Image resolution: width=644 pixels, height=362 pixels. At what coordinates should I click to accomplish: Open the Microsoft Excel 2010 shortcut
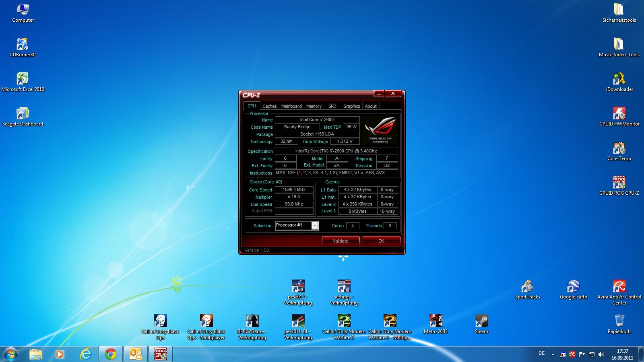(x=23, y=82)
